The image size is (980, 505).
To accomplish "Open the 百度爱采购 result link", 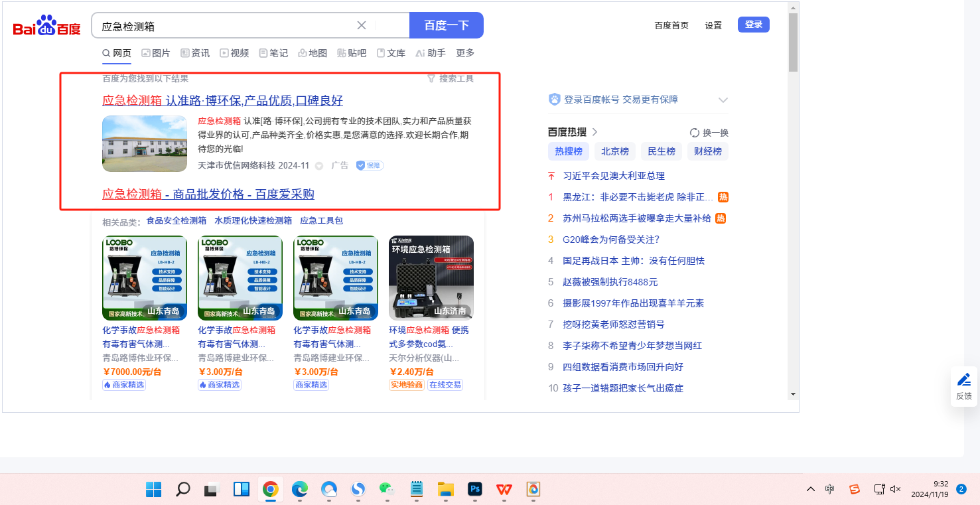I will pos(208,194).
